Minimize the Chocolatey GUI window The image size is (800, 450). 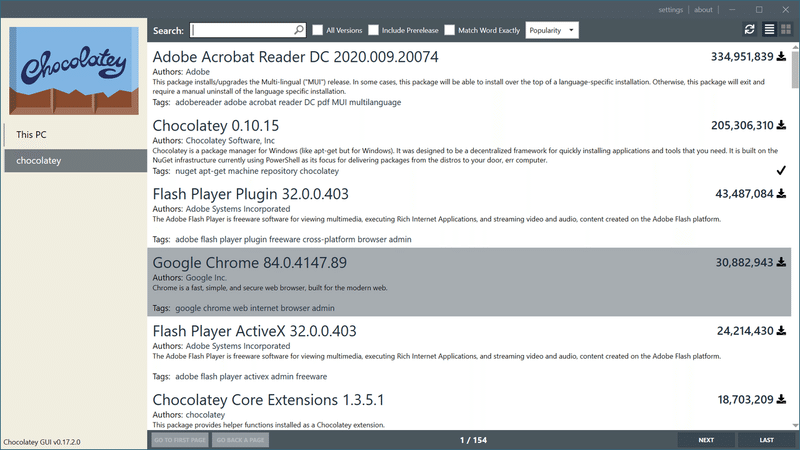732,10
